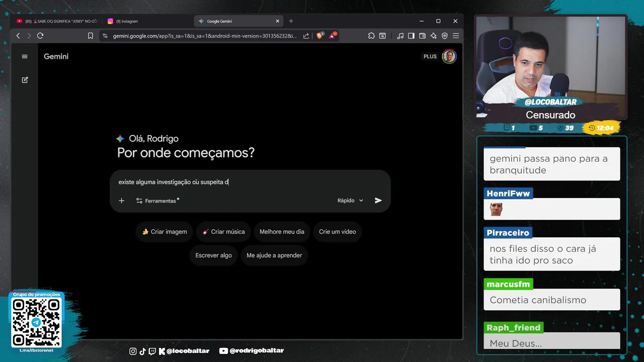Open the Brave Wallet icon
Image resolution: width=644 pixels, height=362 pixels.
click(422, 36)
